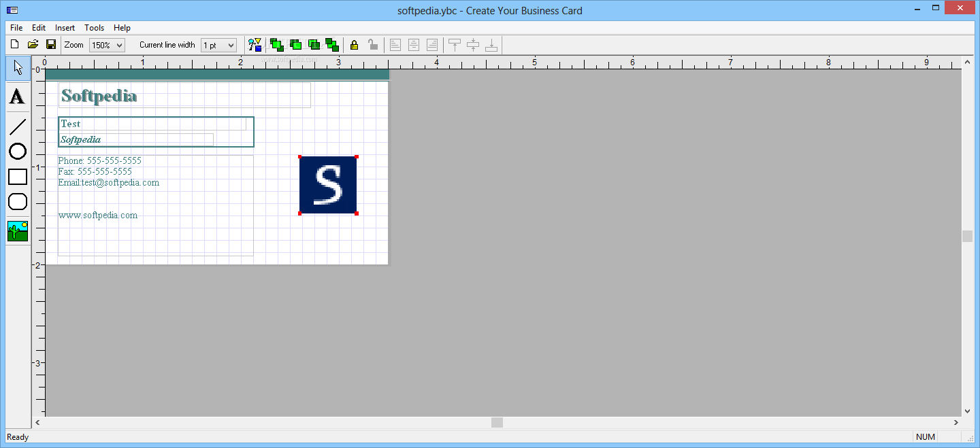The image size is (980, 448).
Task: Open the Help menu
Action: 122,28
